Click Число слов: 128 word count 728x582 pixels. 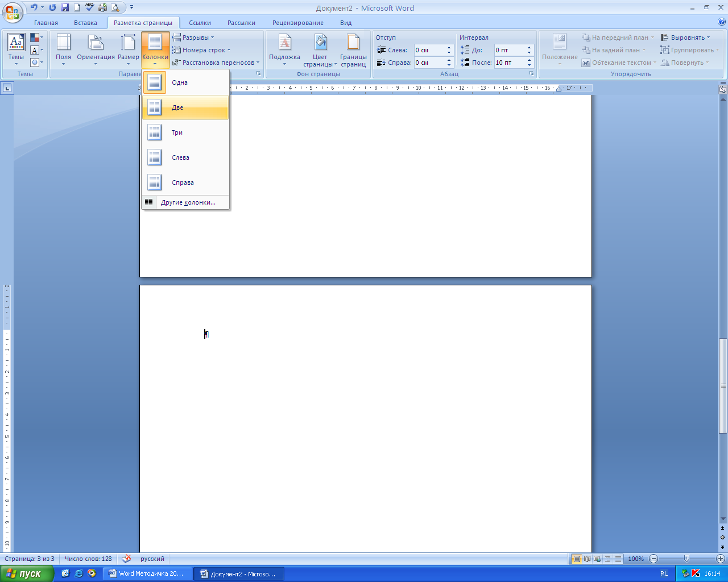tap(88, 559)
